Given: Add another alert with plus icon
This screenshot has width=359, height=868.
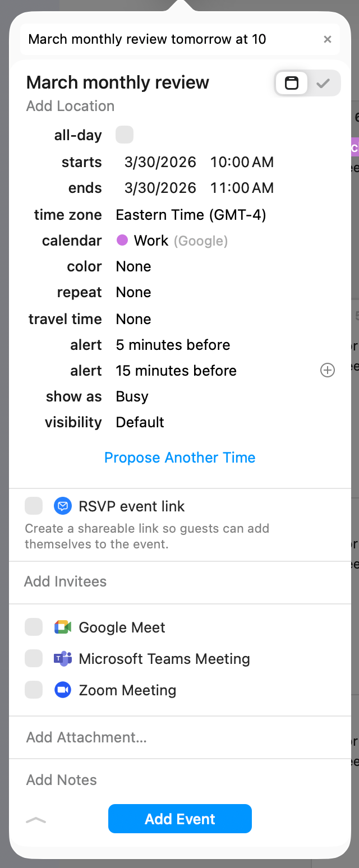Looking at the screenshot, I should click(328, 370).
